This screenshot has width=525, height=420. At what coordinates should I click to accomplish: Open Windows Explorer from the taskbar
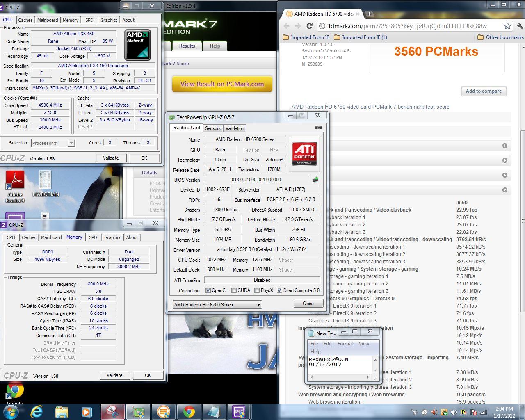click(62, 411)
